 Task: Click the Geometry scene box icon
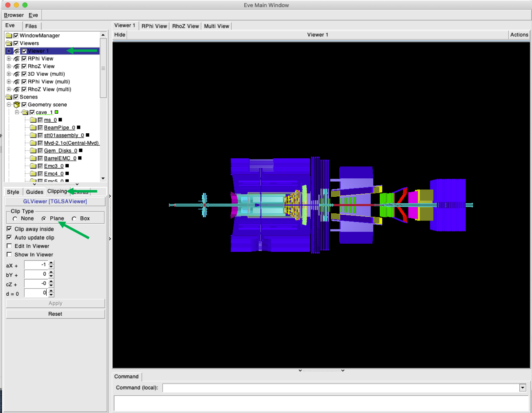point(17,105)
